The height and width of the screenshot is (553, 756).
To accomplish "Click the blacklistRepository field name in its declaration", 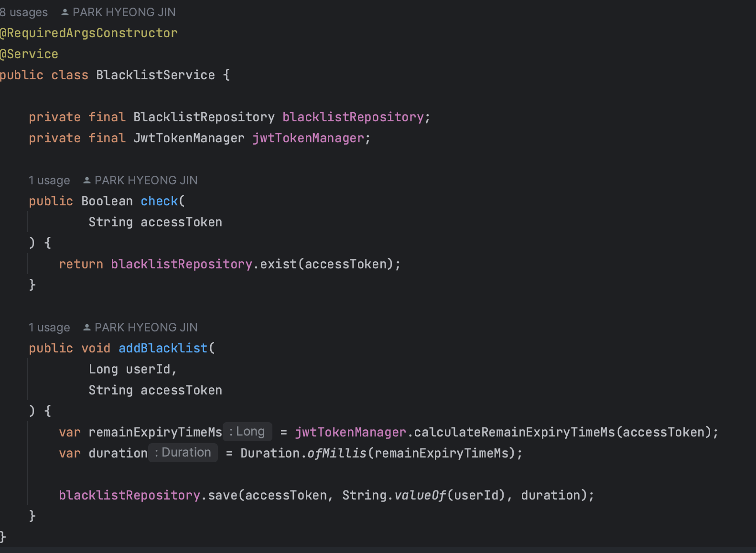I will click(x=353, y=117).
